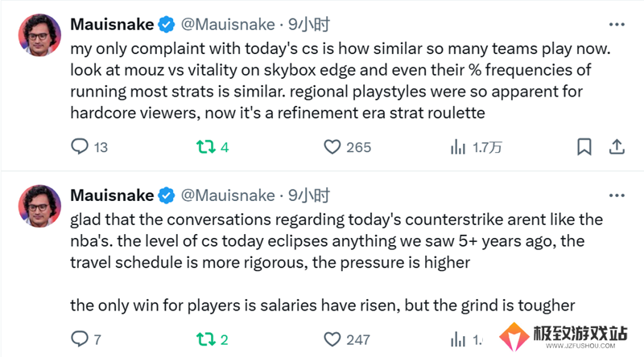Open @Mauisnake handle on second tweet
Screen dimensions: 644x357
pos(228,195)
